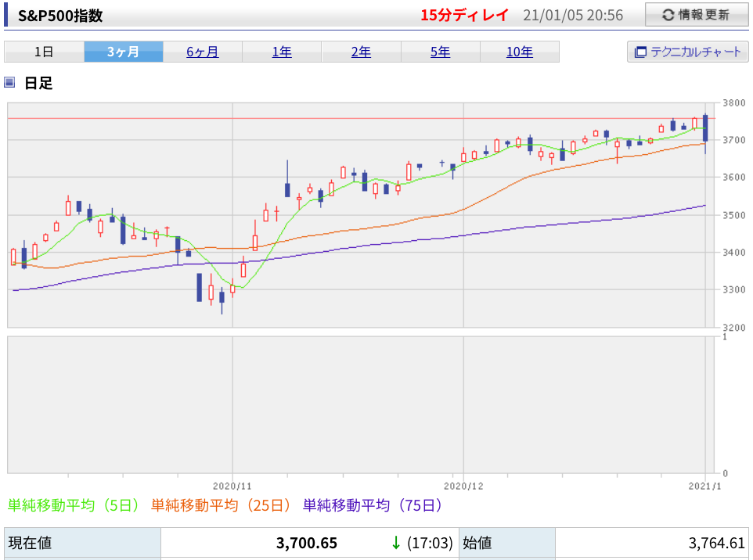Open the テクニカルチャート technical chart
Image resolution: width=753 pixels, height=560 pixels.
[x=688, y=52]
